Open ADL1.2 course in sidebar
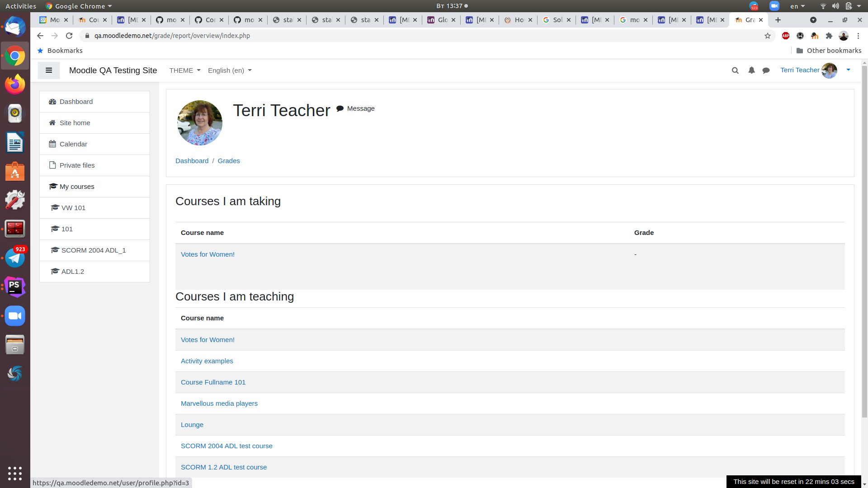 click(94, 272)
